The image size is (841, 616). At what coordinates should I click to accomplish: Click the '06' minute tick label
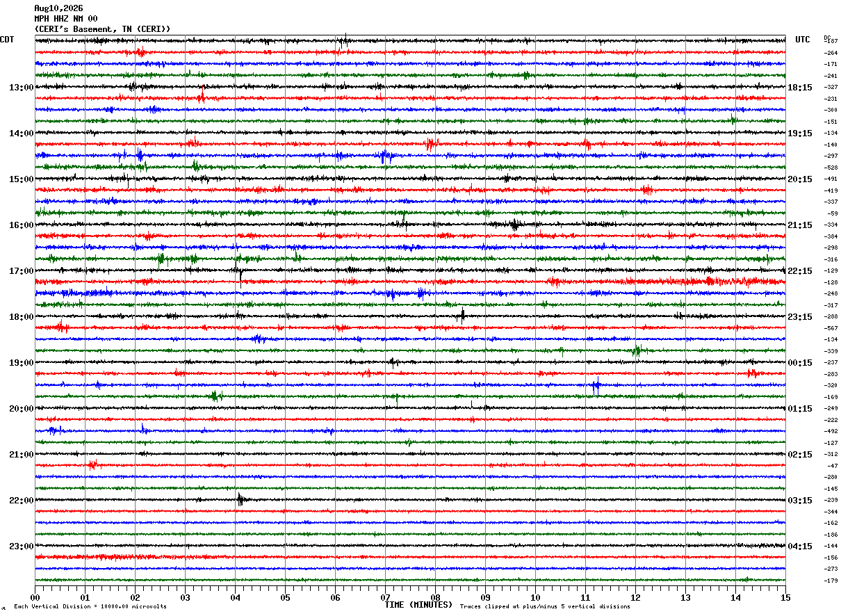[335, 597]
